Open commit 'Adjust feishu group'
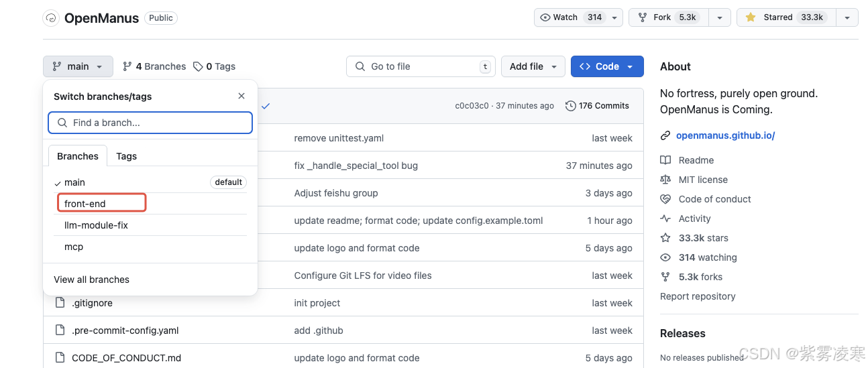Screen dimensions: 868x368 (x=336, y=193)
